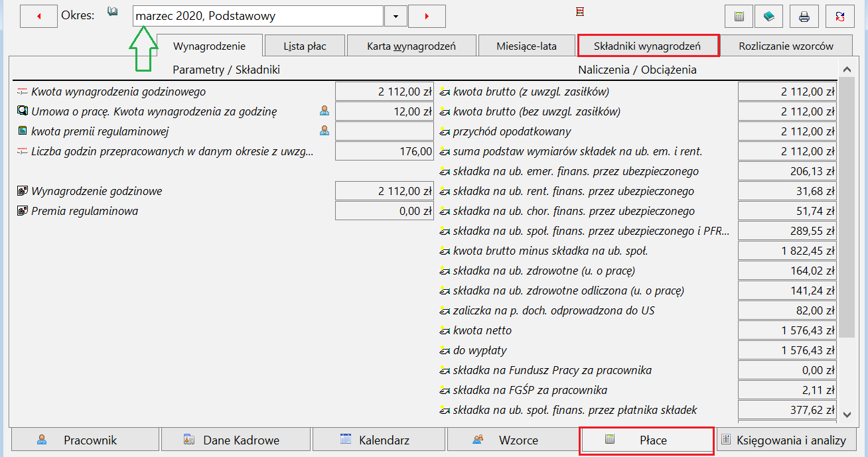This screenshot has height=457, width=868.
Task: Click the kwota premii regulaminowej value field
Action: pyautogui.click(x=384, y=131)
